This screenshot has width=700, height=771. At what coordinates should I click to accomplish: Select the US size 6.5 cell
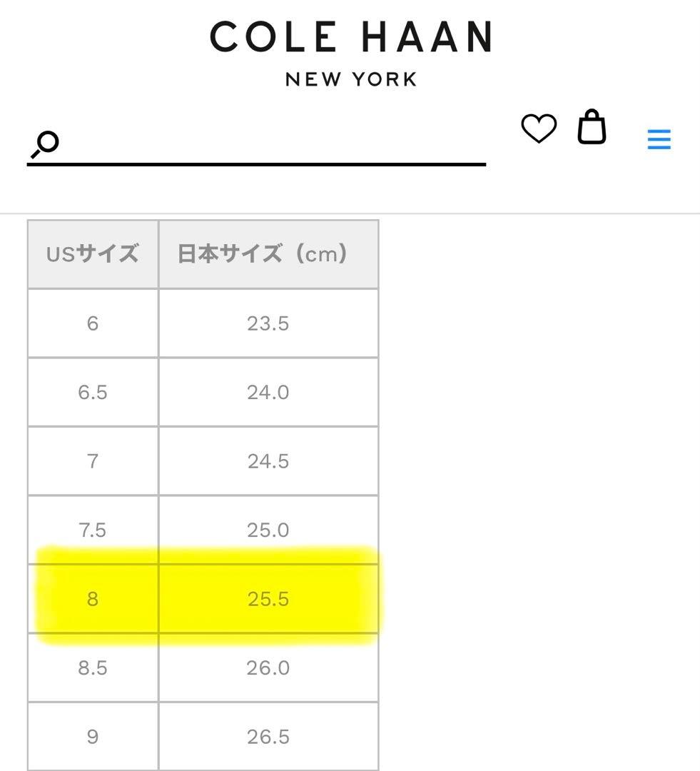[x=92, y=391]
